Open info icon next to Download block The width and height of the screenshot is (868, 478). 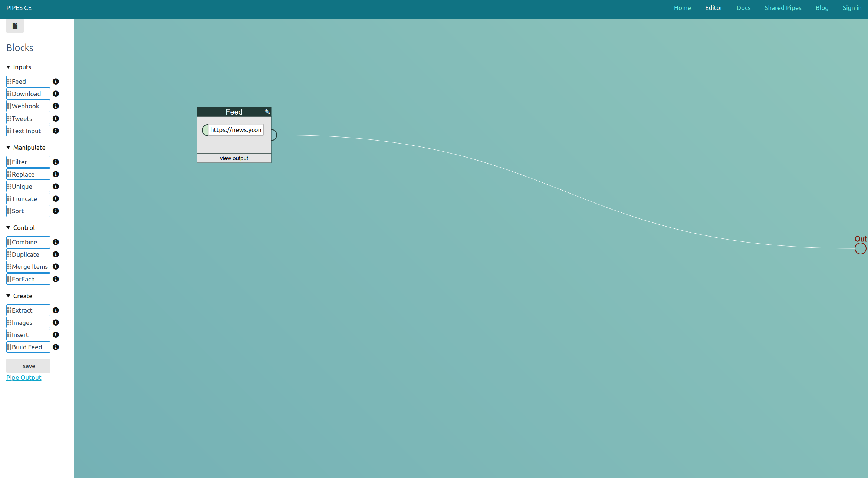[x=56, y=94]
